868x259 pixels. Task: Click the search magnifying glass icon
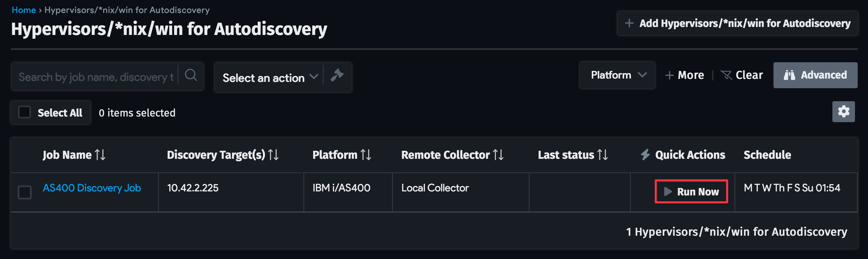(x=191, y=76)
